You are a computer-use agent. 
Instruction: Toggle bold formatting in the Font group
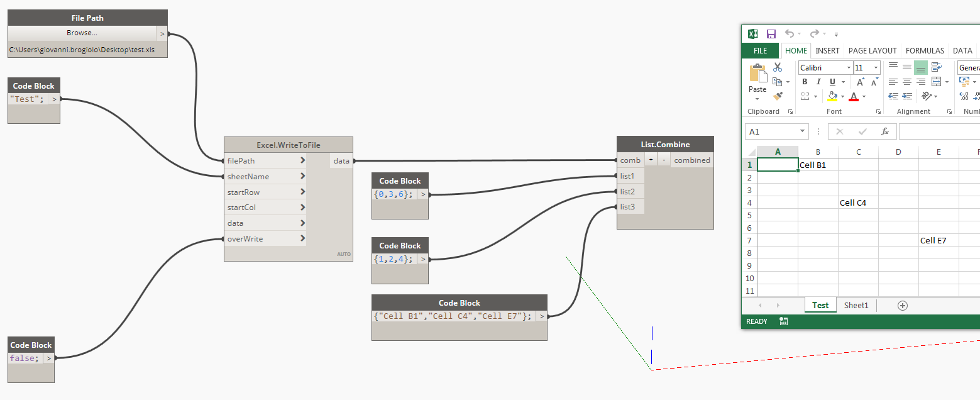click(805, 82)
